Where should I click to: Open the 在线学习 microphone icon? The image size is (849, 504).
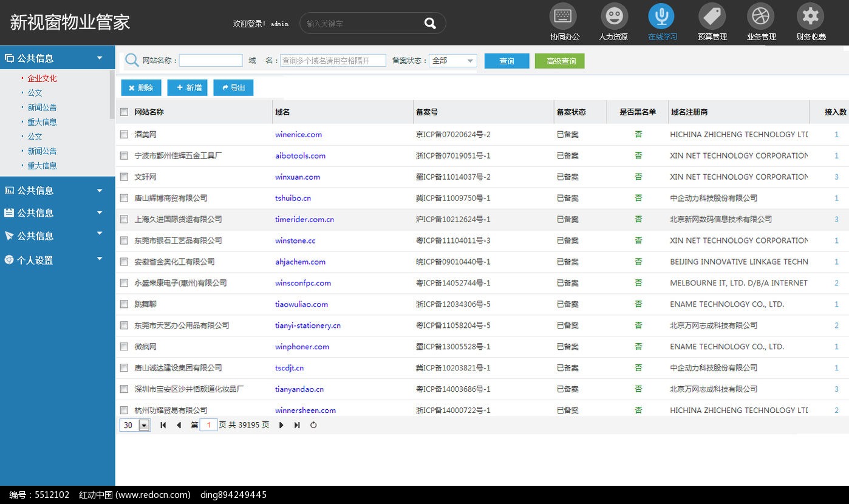(x=661, y=16)
